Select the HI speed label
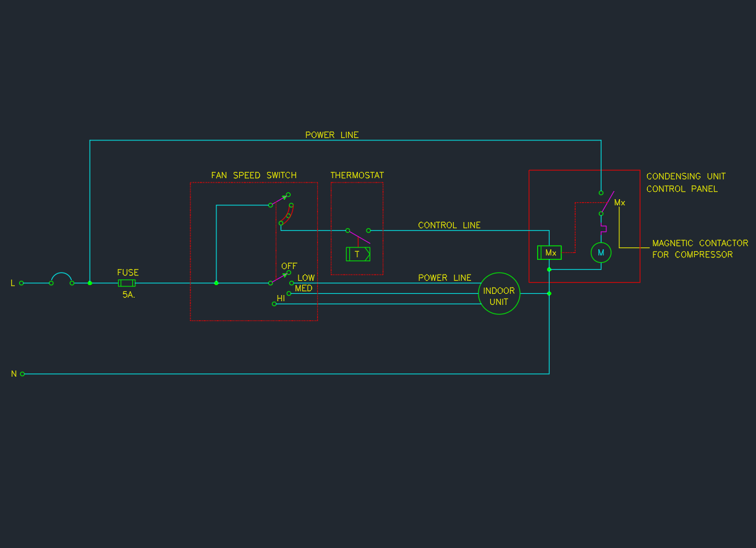 point(281,298)
